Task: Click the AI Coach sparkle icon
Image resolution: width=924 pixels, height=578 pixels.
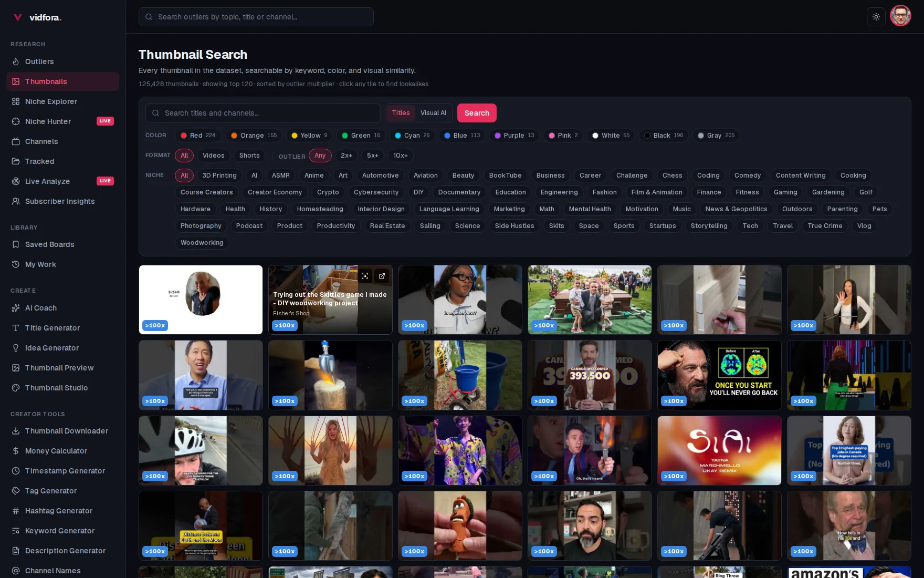Action: pyautogui.click(x=16, y=308)
